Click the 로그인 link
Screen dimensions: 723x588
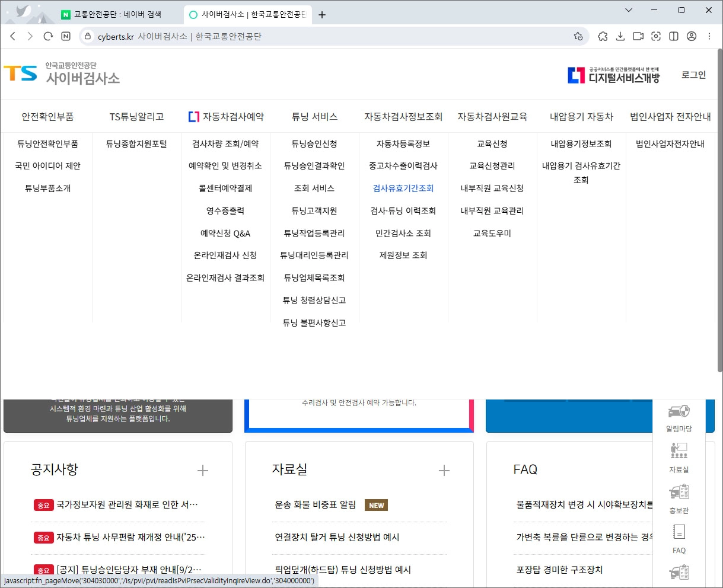click(693, 75)
